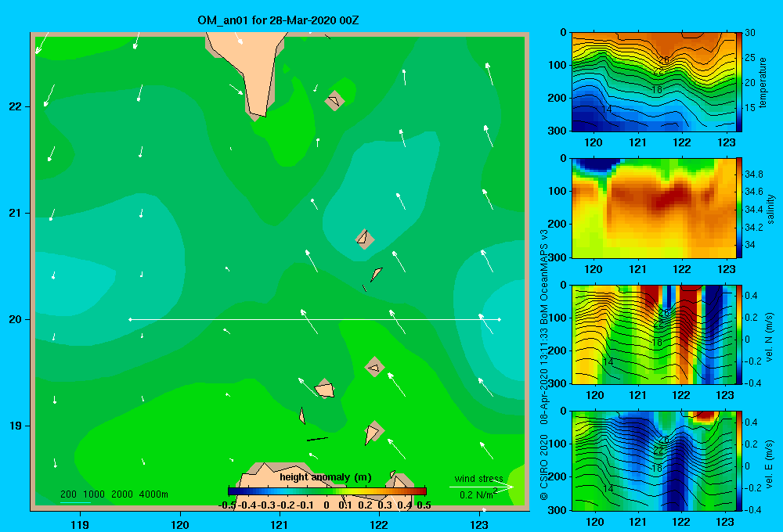Click the 0.5 label on height anomaly bar
The width and height of the screenshot is (783, 532).
click(424, 505)
